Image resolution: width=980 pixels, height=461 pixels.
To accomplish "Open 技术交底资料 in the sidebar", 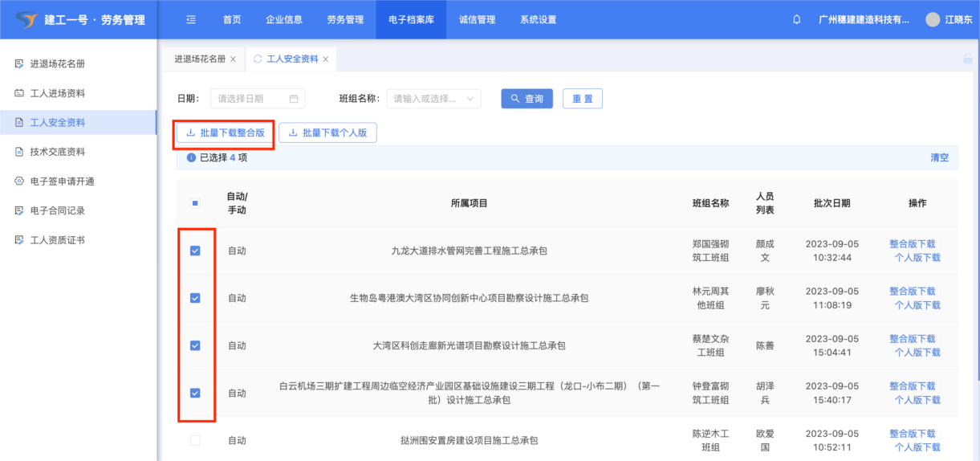I will [x=57, y=152].
